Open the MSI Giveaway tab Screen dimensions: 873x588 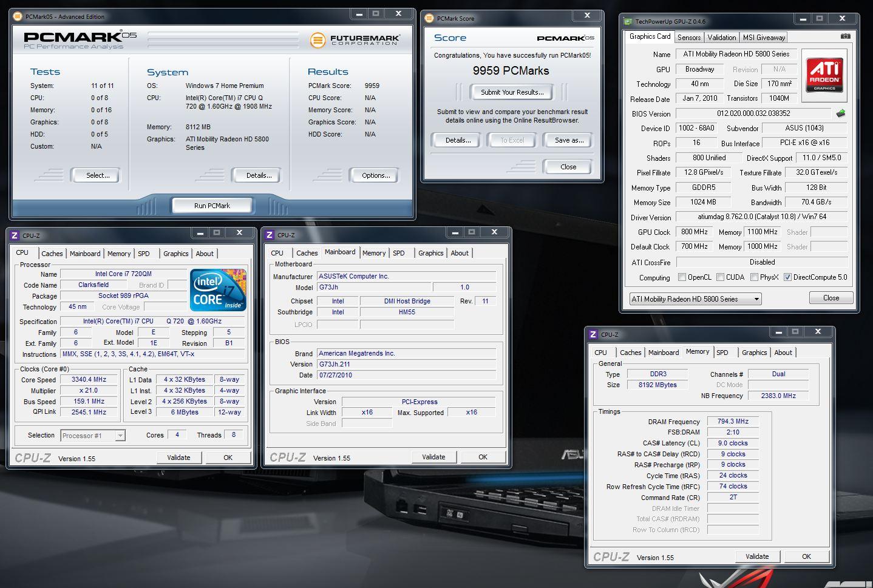tap(764, 38)
